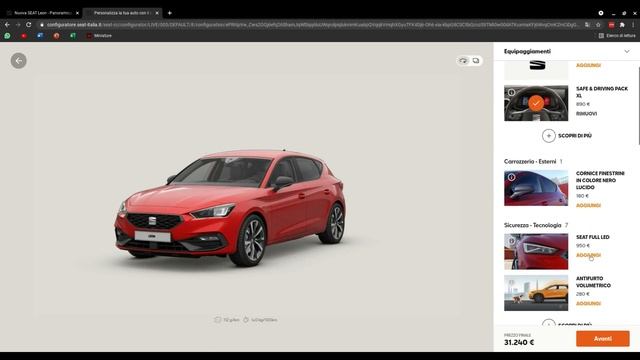
Task: Click the Antifurto Volumetrico thumbnail
Action: tap(536, 293)
